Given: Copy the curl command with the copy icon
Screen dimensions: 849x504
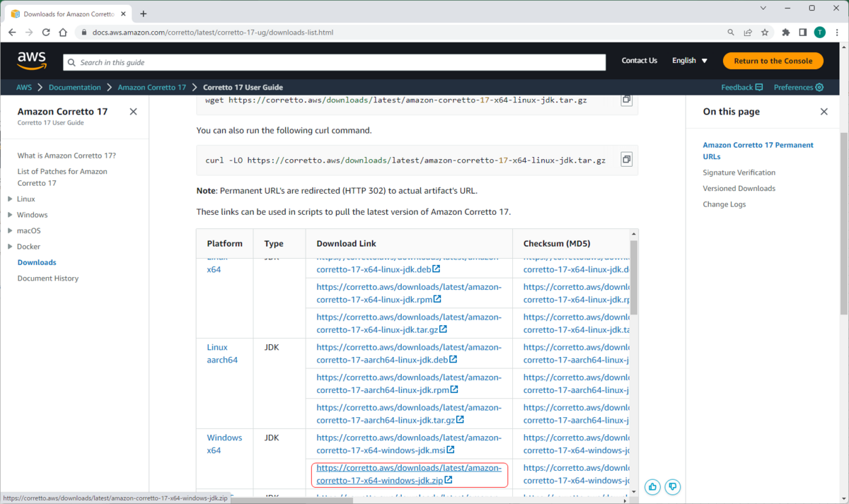Looking at the screenshot, I should point(626,160).
